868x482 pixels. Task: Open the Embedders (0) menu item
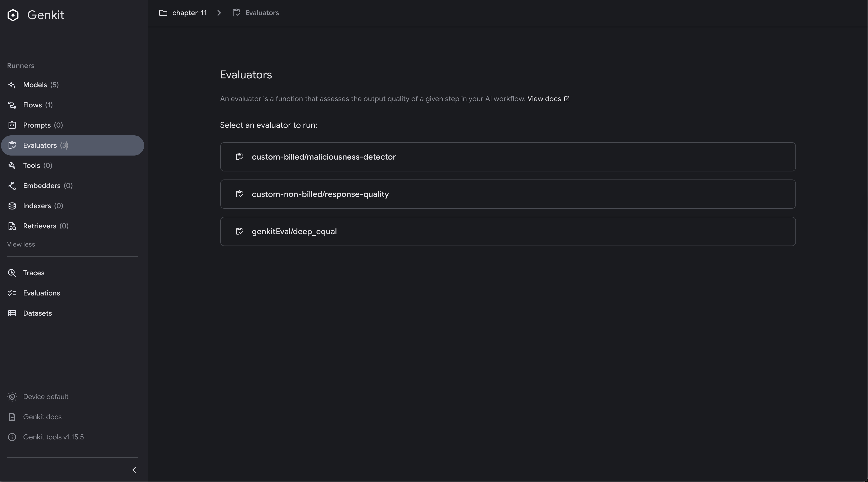72,186
